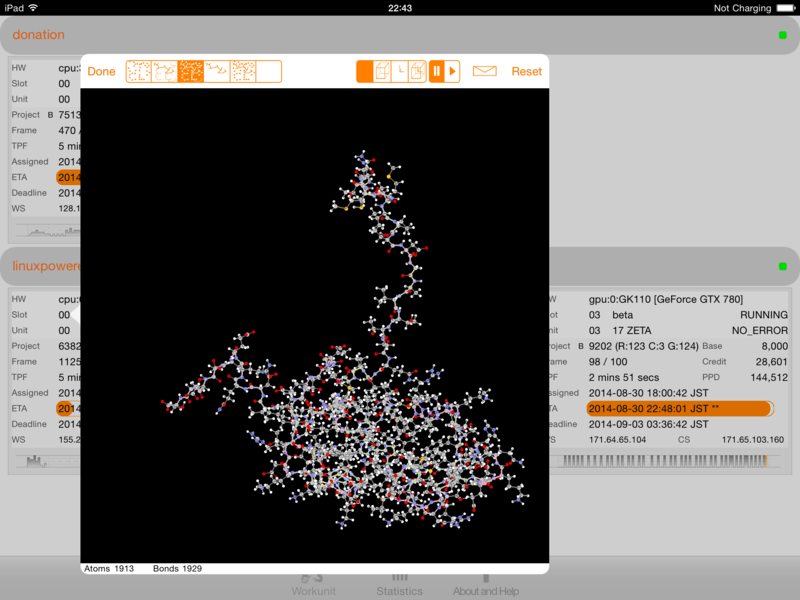Select the gpu:0:GK110 [GeForce GTX 780] text

tap(665, 299)
